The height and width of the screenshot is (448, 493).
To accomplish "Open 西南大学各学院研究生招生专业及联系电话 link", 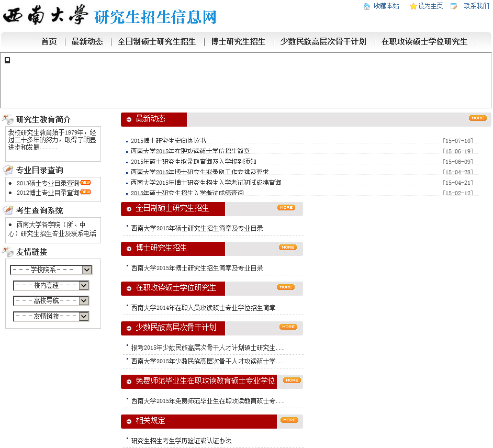I will tap(52, 229).
